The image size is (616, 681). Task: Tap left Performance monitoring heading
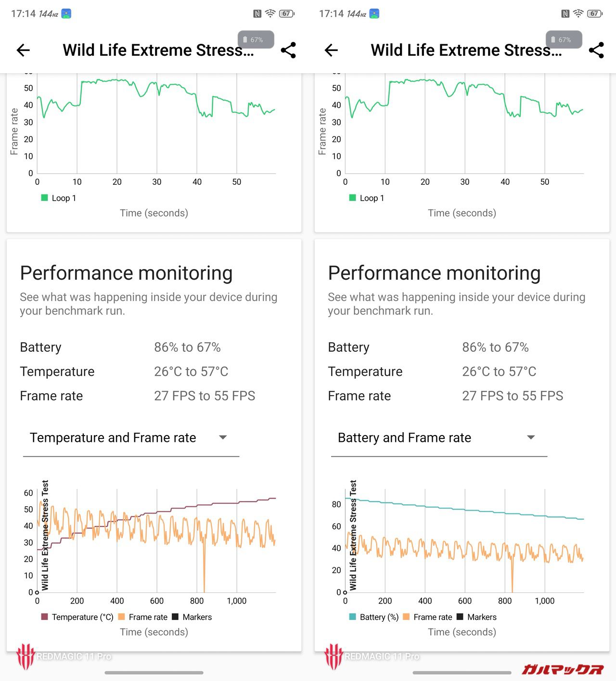click(126, 273)
